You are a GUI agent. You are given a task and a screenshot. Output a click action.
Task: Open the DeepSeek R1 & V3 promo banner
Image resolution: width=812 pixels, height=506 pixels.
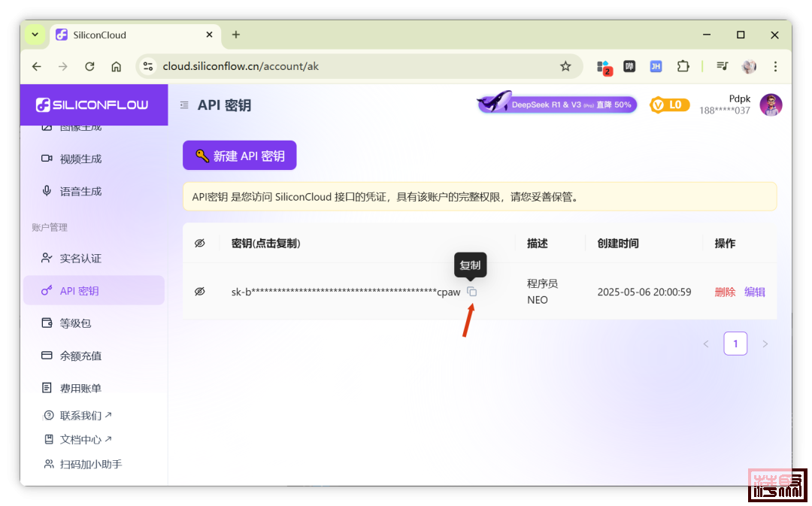coord(557,104)
